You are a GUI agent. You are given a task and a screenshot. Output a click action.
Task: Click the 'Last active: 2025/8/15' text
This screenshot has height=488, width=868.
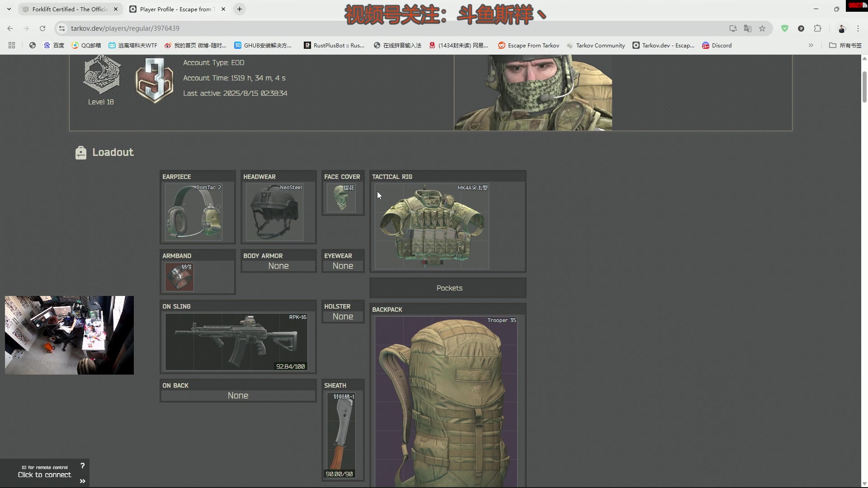pyautogui.click(x=235, y=94)
